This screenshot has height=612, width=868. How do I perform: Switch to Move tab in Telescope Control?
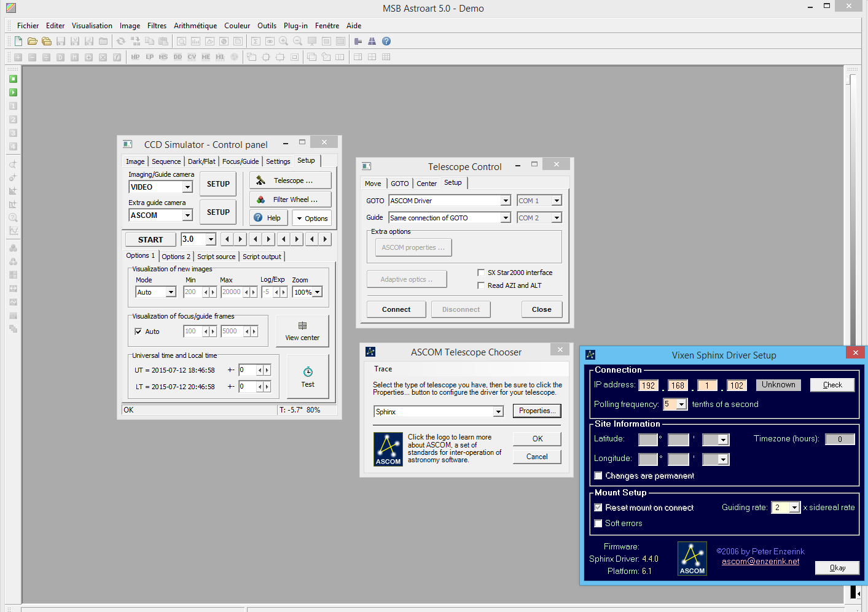tap(373, 184)
